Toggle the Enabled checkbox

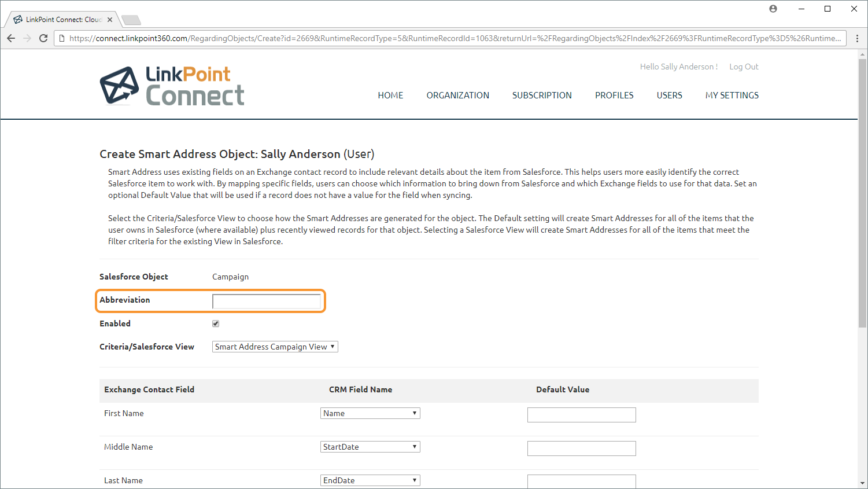coord(216,323)
